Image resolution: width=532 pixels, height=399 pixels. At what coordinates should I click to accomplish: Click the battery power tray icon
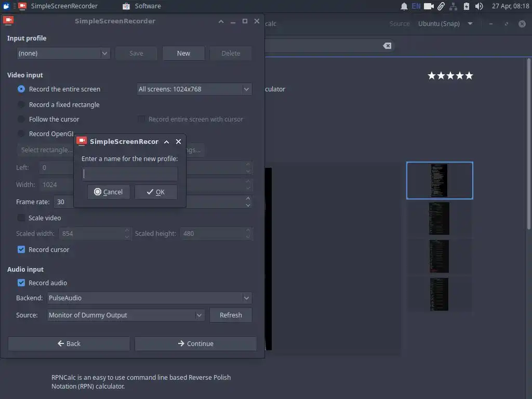coord(467,6)
